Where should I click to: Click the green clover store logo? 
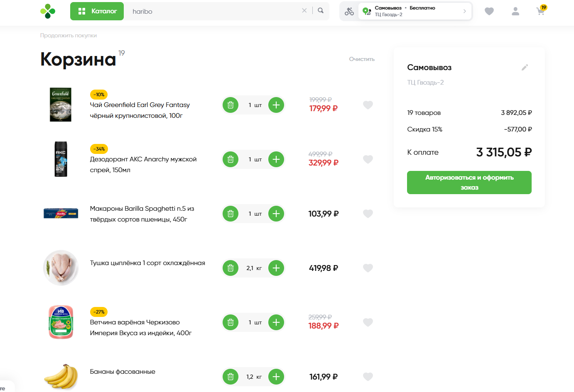48,11
